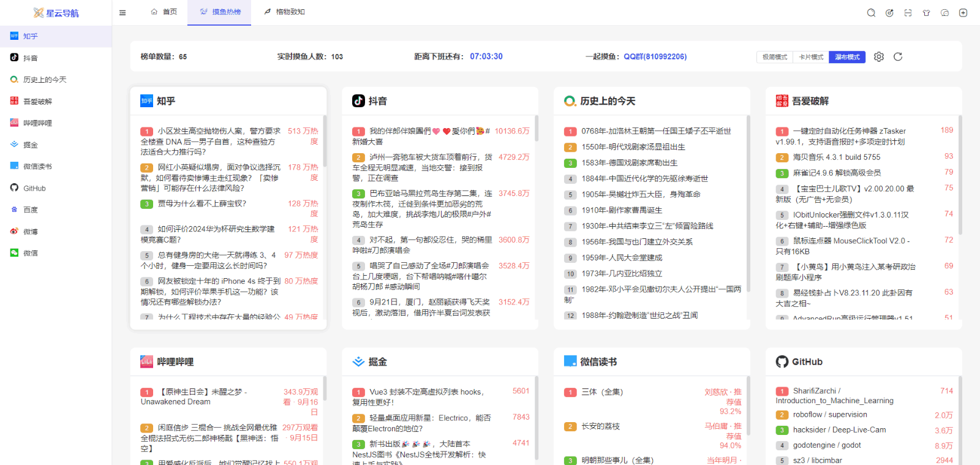
Task: Open the search magnifier icon in header
Action: 871,13
